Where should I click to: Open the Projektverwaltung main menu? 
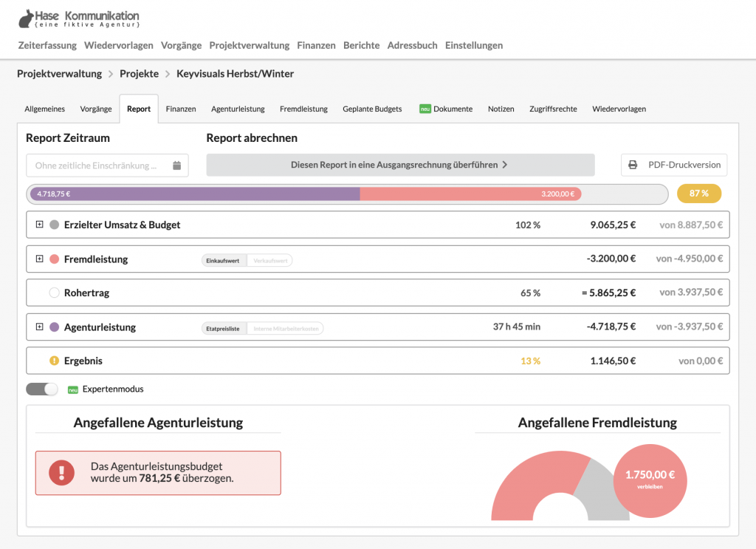pyautogui.click(x=250, y=45)
